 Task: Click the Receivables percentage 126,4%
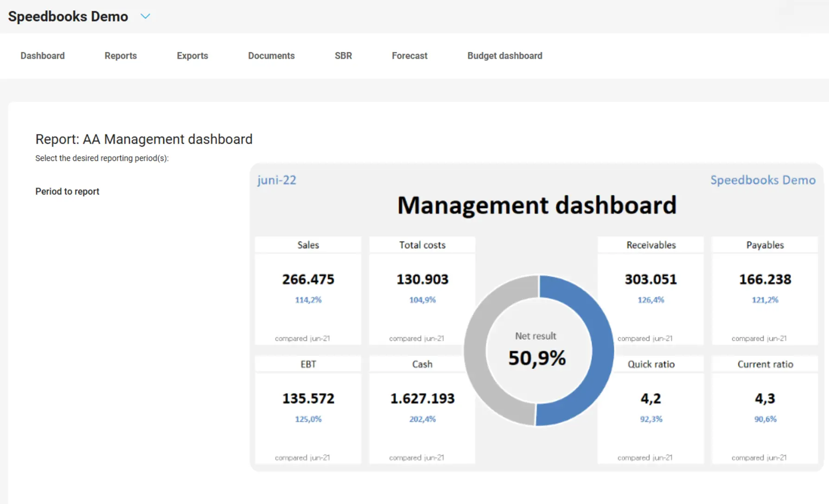coord(651,300)
